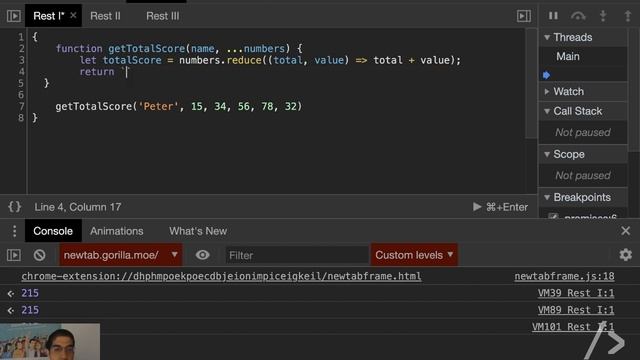The width and height of the screenshot is (640, 360).
Task: Open the VM101 Rest I:1 link
Action: 573,327
